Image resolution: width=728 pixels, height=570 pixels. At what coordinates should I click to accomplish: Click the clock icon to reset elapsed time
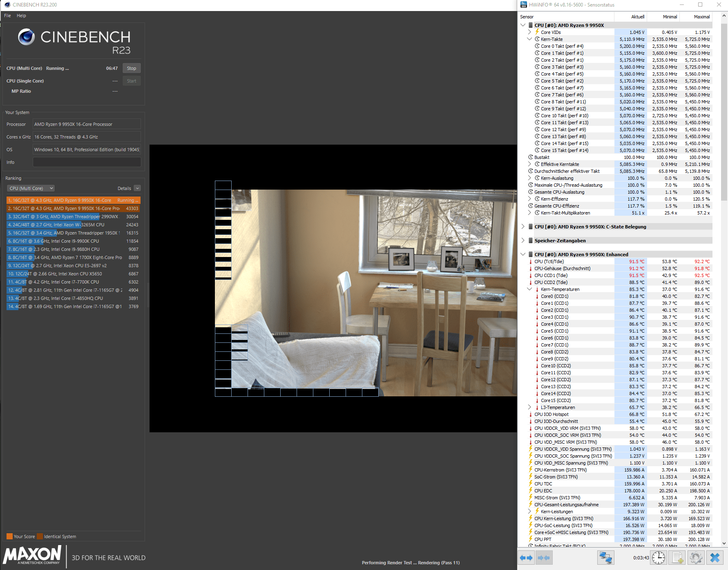pos(659,558)
